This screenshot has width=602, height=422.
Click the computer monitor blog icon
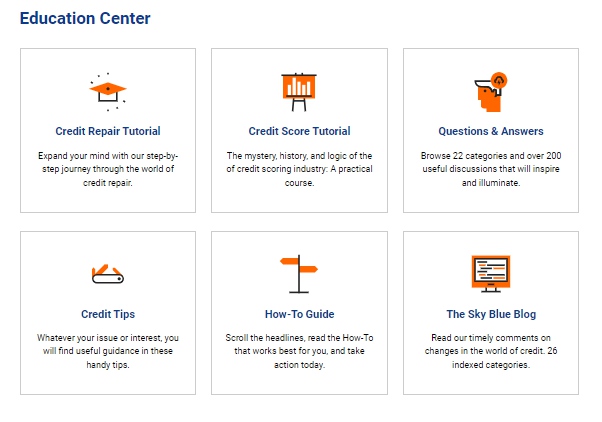491,274
